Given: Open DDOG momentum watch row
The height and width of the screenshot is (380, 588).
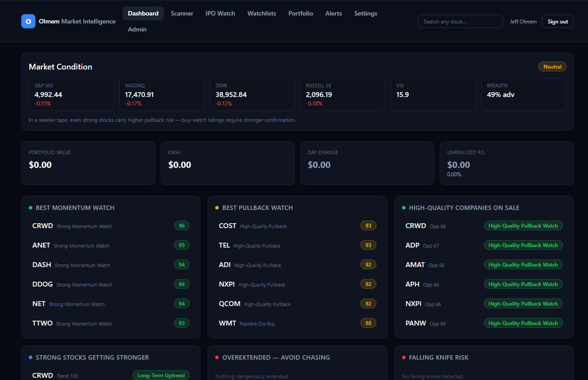Looking at the screenshot, I should (111, 284).
